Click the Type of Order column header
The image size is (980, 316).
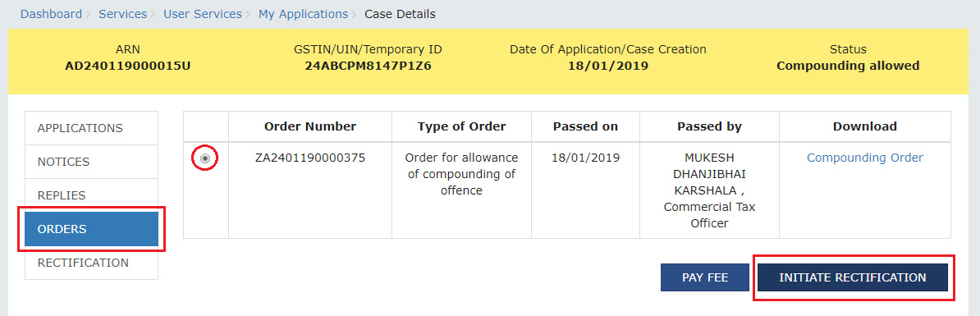coord(462,126)
